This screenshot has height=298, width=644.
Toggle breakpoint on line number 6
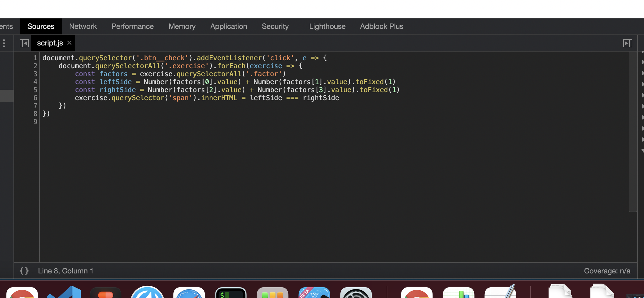click(x=35, y=98)
